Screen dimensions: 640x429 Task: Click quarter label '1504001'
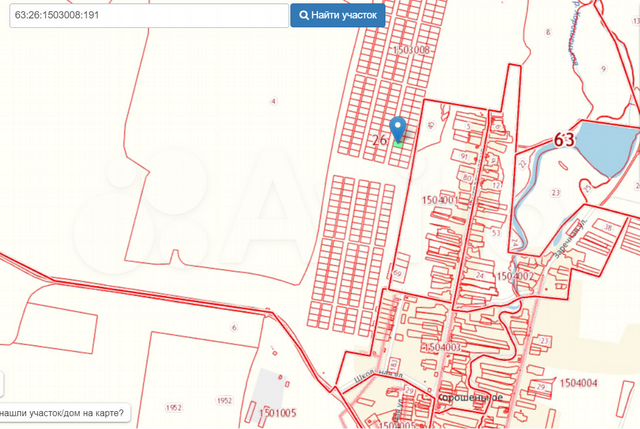point(440,200)
